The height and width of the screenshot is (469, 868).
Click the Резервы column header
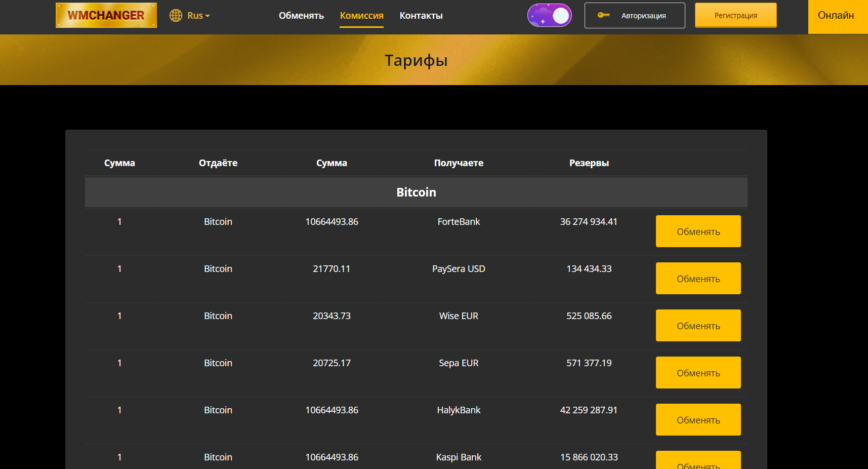(x=589, y=163)
